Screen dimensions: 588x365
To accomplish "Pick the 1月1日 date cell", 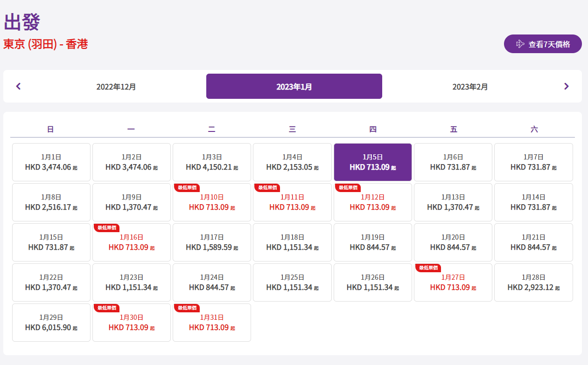I will click(x=51, y=162).
